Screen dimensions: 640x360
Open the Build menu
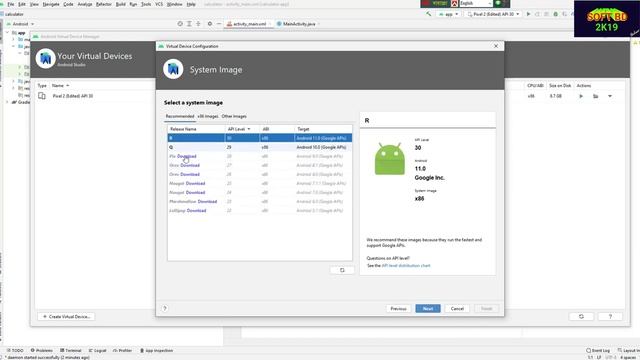(121, 4)
